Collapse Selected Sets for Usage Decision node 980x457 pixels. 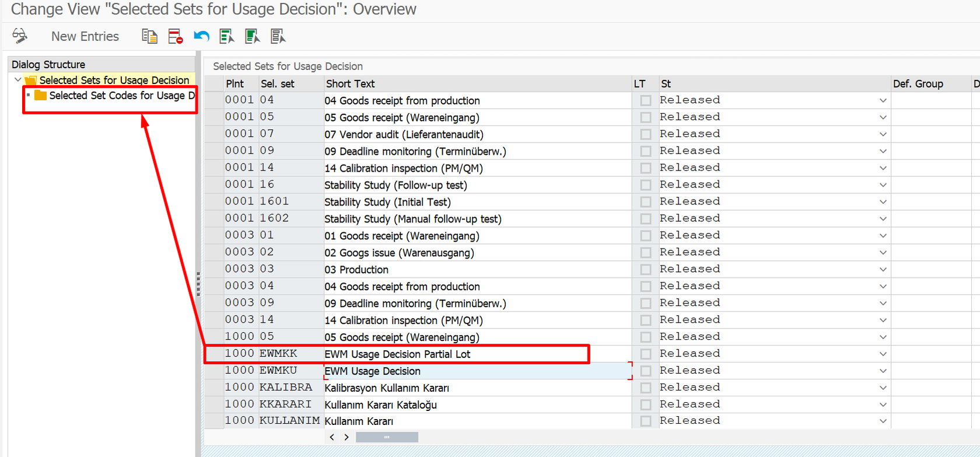(17, 80)
